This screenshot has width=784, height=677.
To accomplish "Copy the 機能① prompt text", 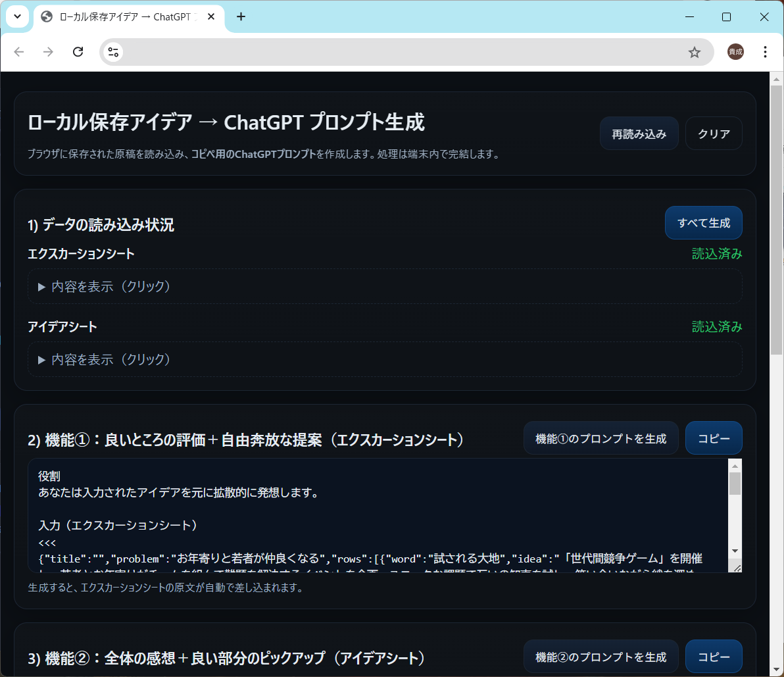I will click(x=714, y=438).
